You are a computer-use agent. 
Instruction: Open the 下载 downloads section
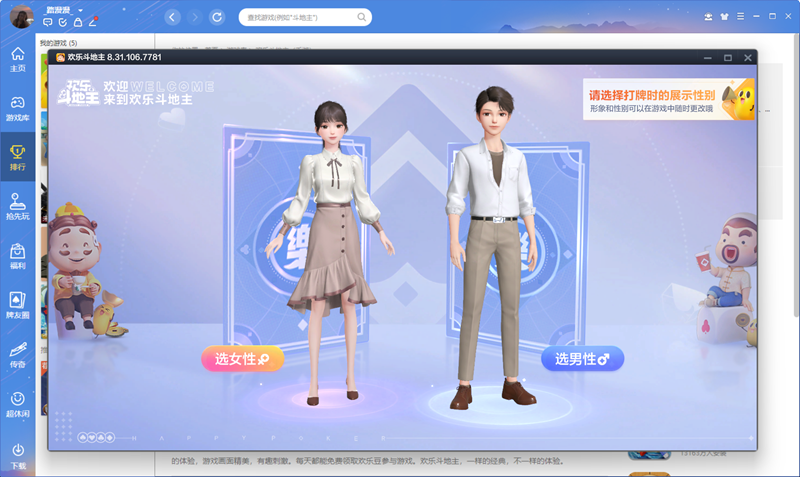click(x=17, y=455)
